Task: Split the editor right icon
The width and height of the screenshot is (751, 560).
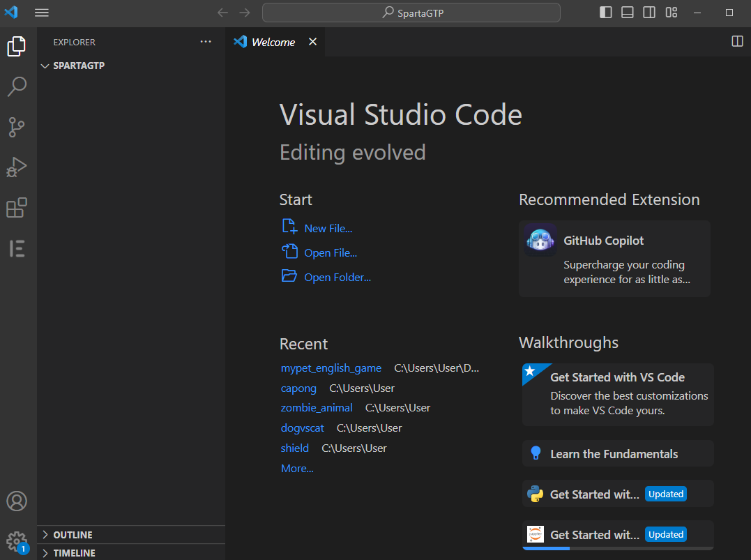Action: point(738,42)
